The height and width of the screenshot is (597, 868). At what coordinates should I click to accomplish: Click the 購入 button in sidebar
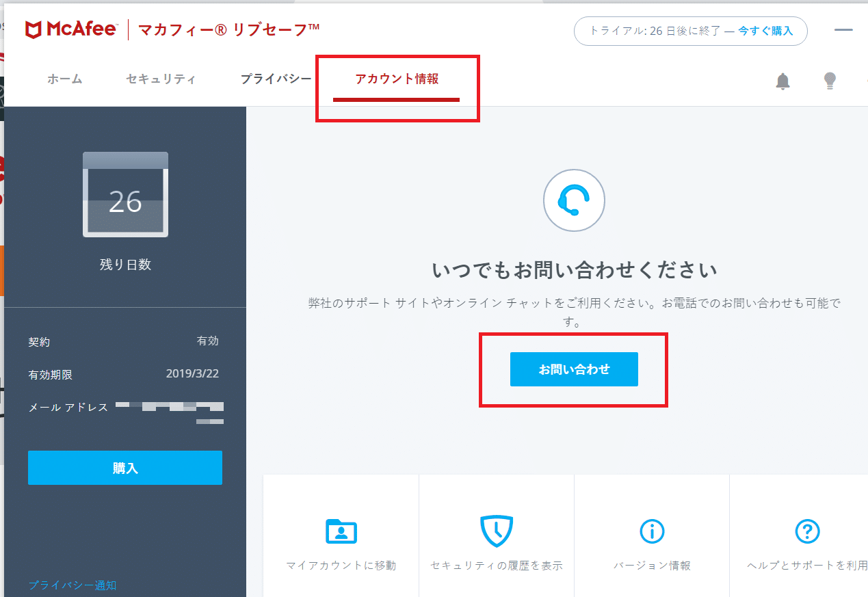(125, 468)
